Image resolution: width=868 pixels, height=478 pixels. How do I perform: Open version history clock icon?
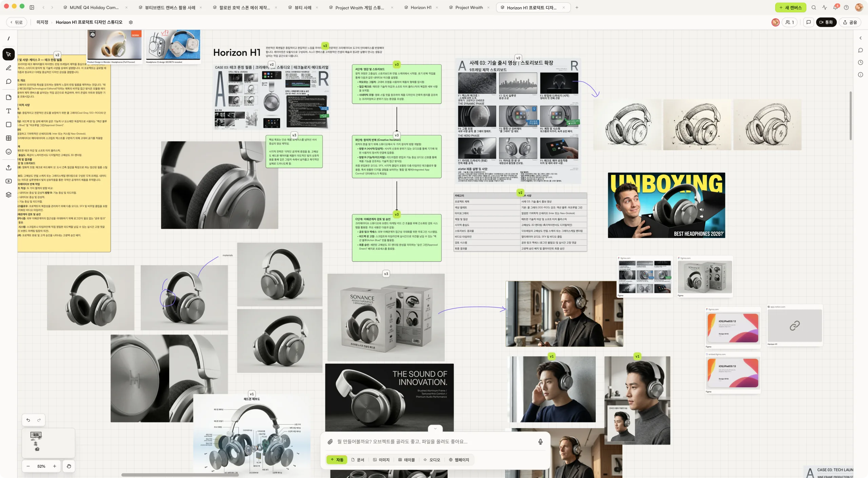[x=861, y=63]
